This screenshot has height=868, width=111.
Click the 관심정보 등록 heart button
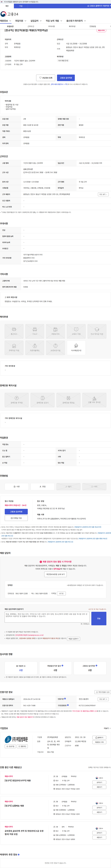[x=46, y=78]
